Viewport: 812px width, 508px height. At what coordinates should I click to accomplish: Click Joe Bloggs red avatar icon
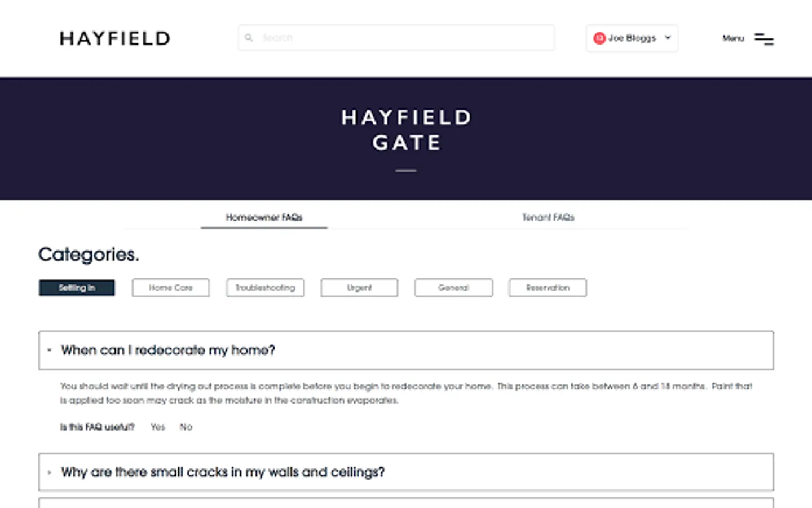599,38
